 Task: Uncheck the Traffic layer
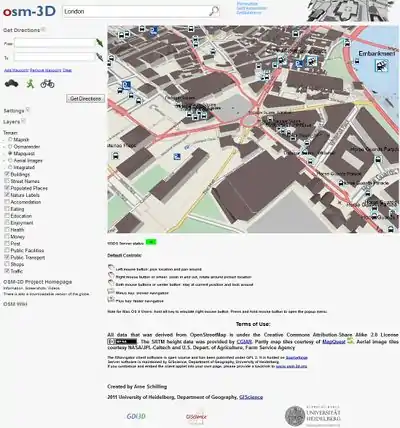[x=7, y=271]
